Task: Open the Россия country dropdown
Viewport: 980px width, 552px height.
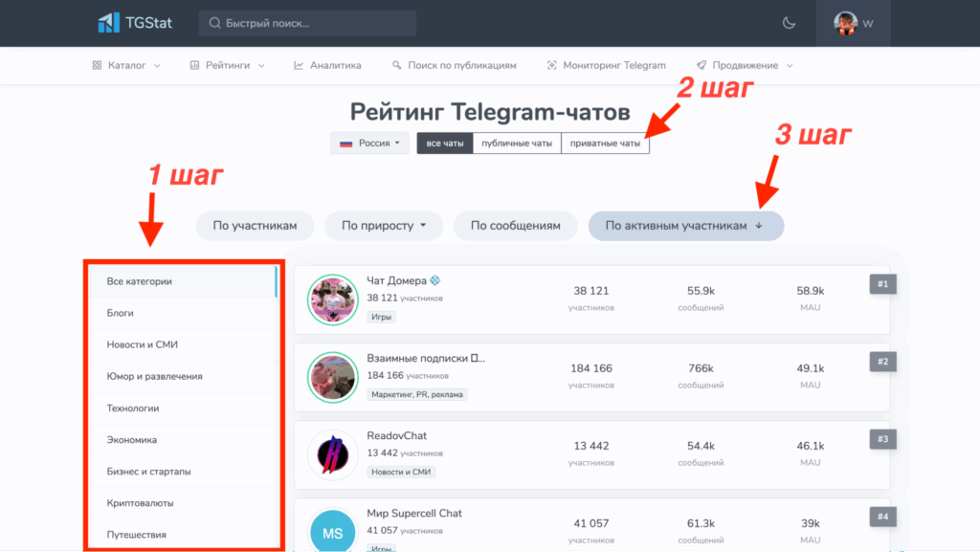Action: pos(369,143)
